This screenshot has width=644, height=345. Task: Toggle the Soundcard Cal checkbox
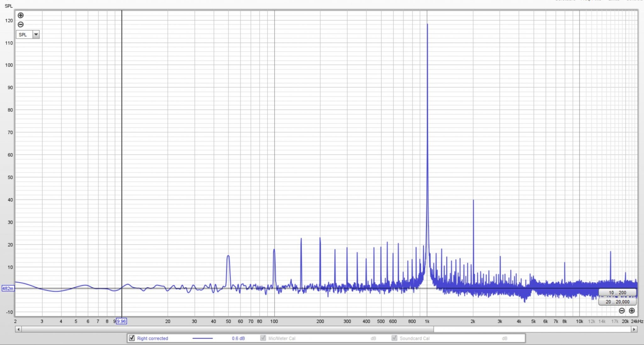pyautogui.click(x=394, y=338)
